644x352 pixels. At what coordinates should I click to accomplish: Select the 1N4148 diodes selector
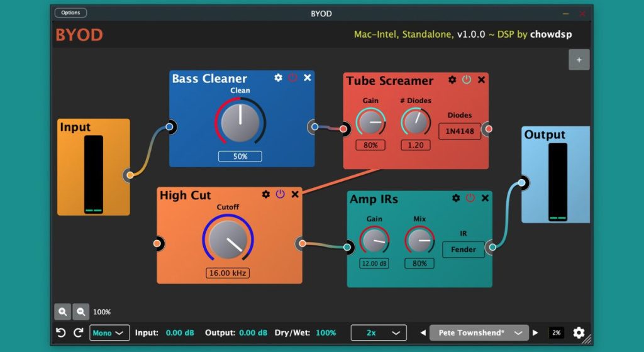point(460,131)
